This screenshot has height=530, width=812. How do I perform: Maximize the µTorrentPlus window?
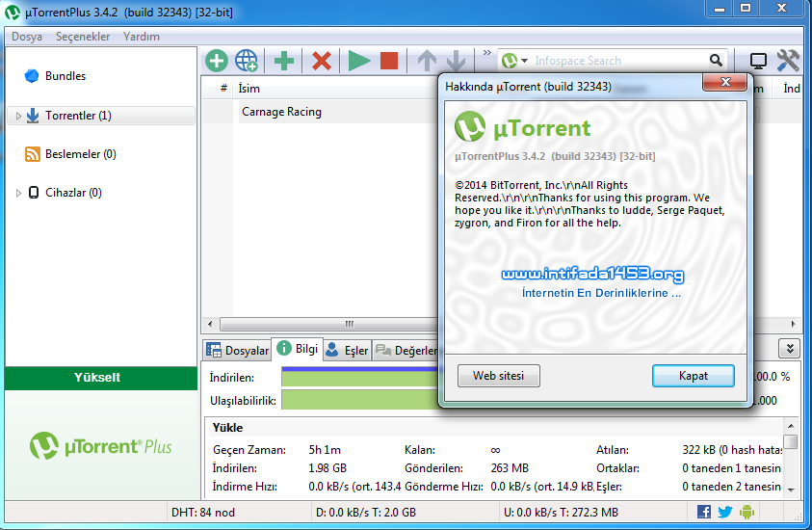pyautogui.click(x=746, y=9)
